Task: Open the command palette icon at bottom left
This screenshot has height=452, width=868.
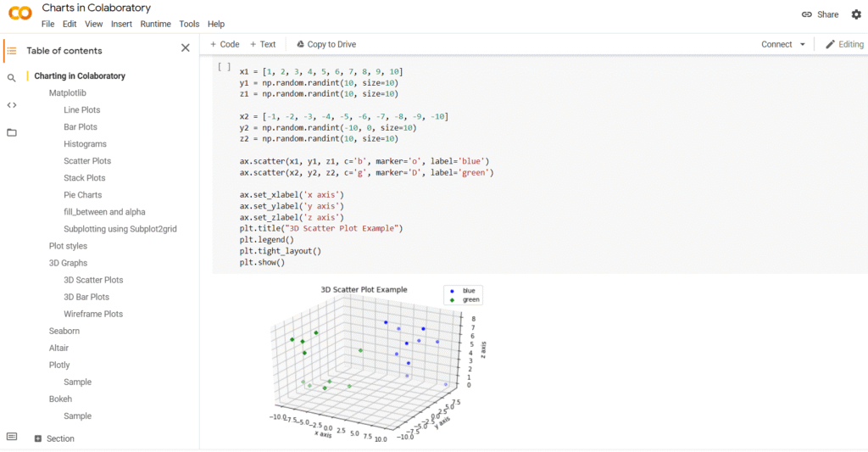Action: 12,437
